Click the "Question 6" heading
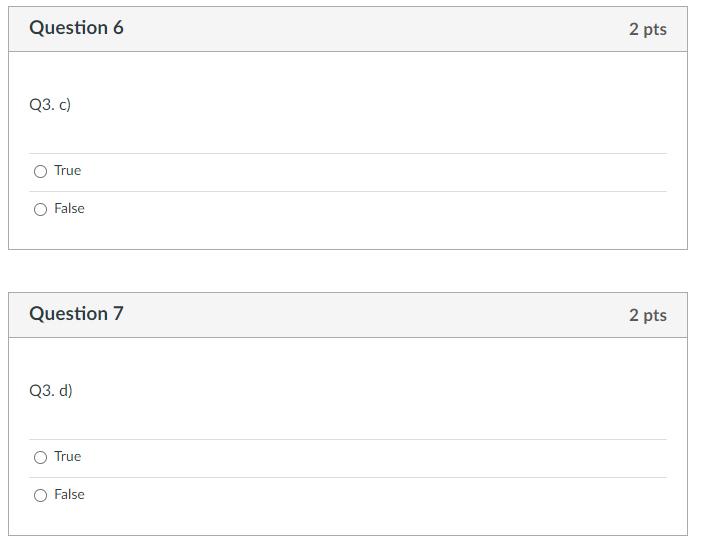Image resolution: width=704 pixels, height=542 pixels. tap(76, 28)
